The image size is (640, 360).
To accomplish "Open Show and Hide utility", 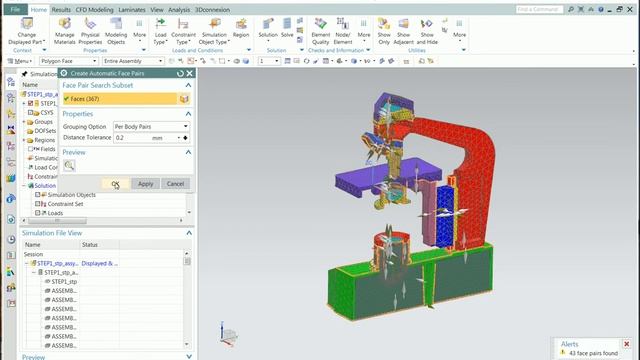I will click(x=427, y=31).
